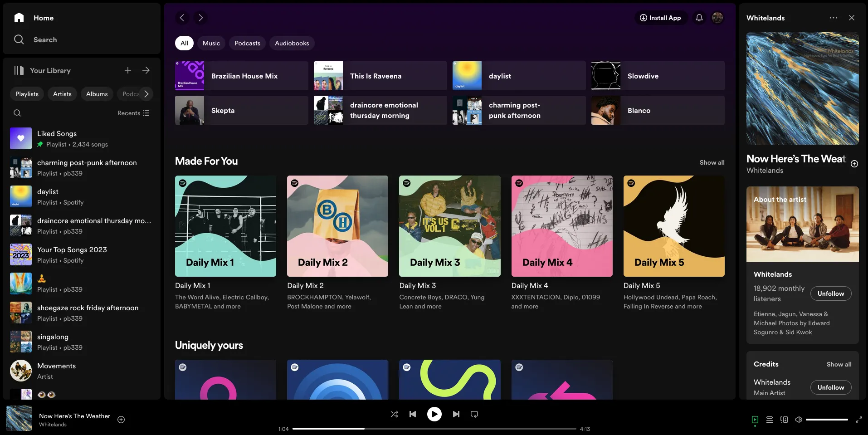Screen dimensions: 868x435
Task: Open notifications bell icon
Action: [x=699, y=18]
